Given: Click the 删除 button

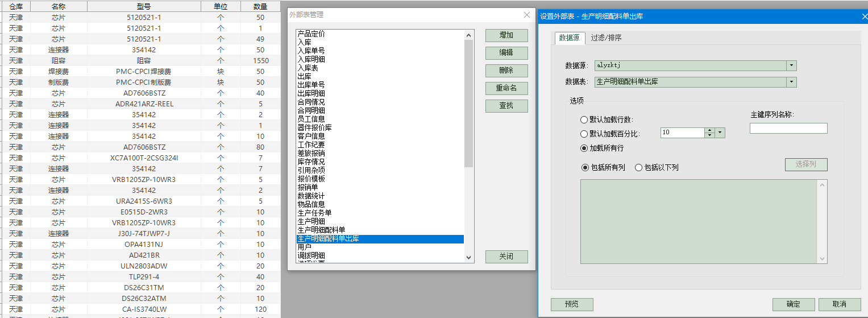Looking at the screenshot, I should coord(506,71).
